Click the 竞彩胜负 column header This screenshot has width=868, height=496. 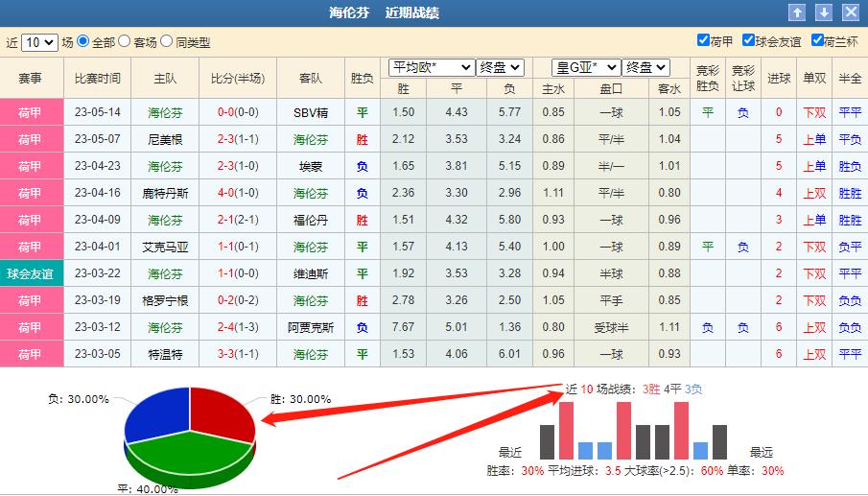coord(708,79)
